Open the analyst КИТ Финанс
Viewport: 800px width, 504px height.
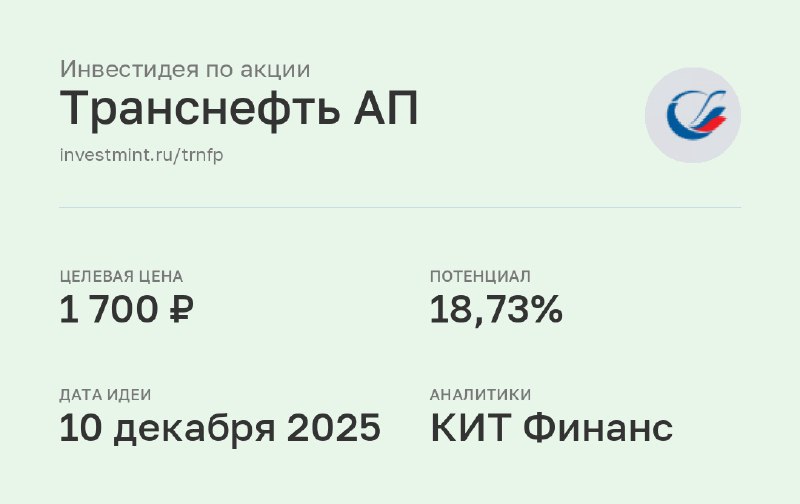tap(552, 427)
